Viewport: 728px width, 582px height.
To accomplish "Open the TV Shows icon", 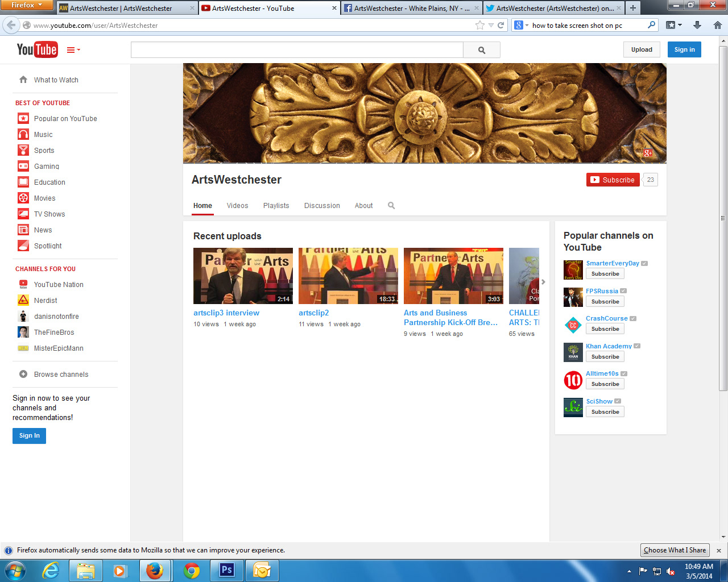I will [23, 214].
